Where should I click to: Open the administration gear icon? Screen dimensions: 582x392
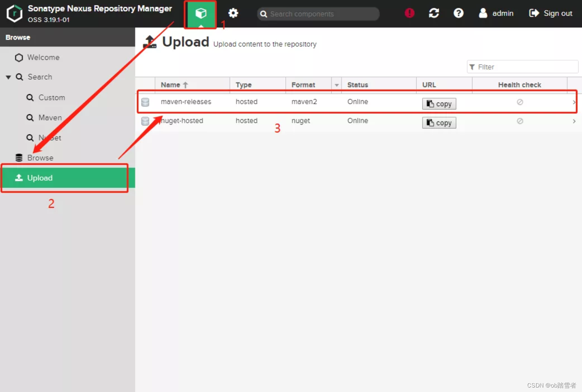click(233, 13)
